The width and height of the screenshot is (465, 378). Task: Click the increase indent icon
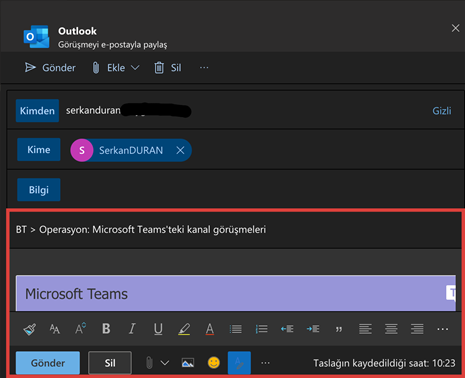point(313,329)
